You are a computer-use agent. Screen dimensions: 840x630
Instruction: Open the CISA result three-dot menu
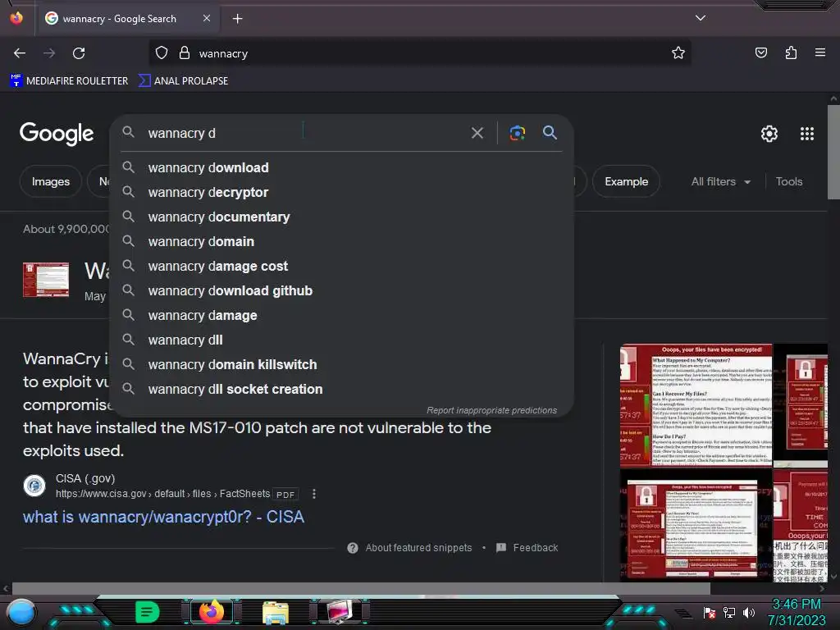click(x=314, y=494)
